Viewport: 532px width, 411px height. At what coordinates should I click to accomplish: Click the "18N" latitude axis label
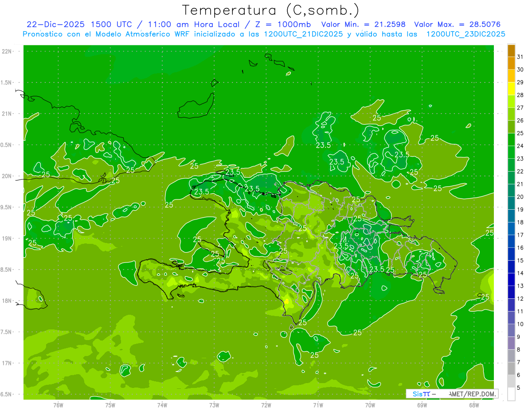click(x=7, y=301)
